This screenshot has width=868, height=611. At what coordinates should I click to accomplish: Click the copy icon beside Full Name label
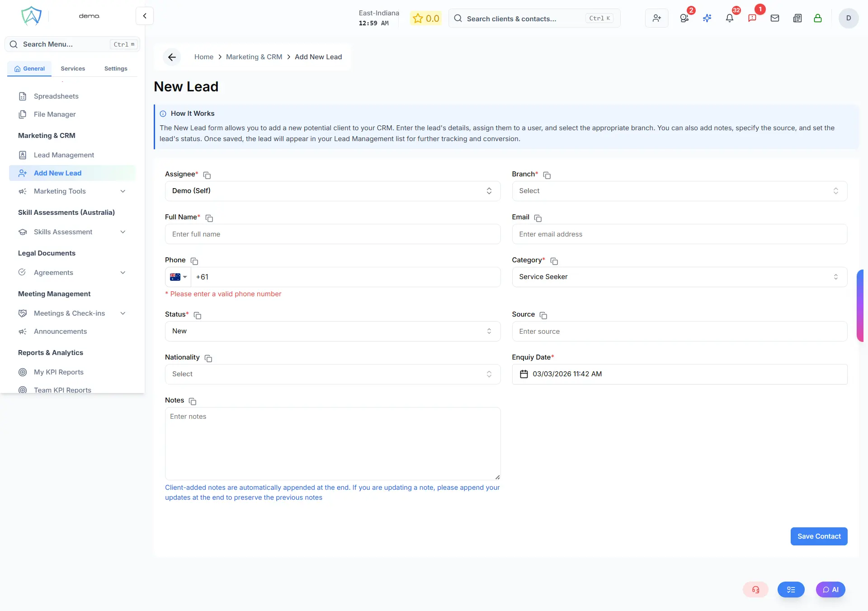click(x=209, y=218)
